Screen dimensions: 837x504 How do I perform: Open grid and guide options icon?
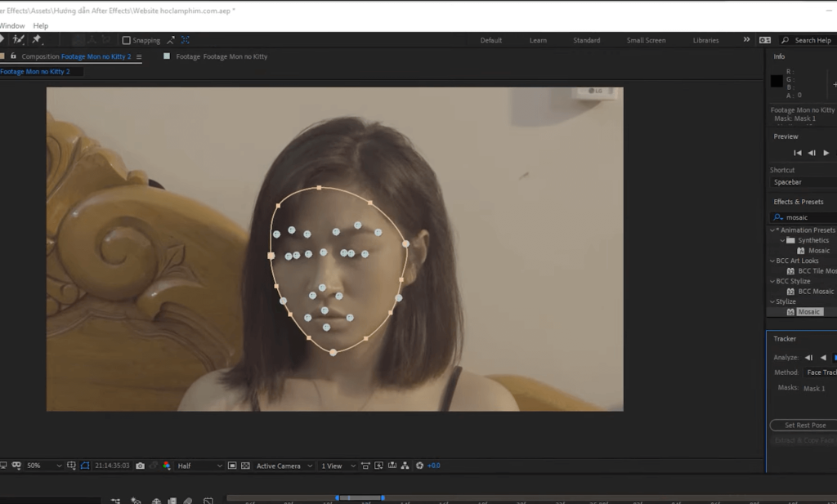click(72, 465)
